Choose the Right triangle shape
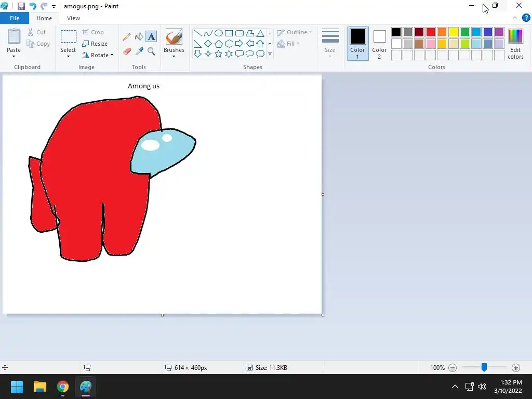Screen dimensions: 532x399 click(197, 44)
